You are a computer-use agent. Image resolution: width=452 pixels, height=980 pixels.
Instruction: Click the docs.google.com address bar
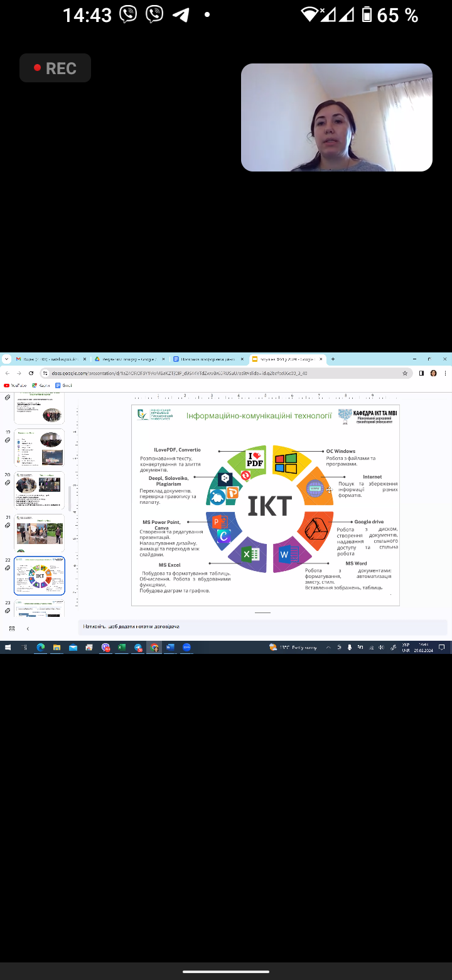click(225, 373)
